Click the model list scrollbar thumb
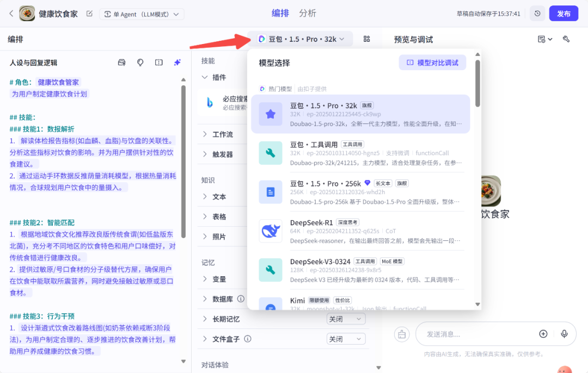Screen dimensions: 588x373 point(477,84)
